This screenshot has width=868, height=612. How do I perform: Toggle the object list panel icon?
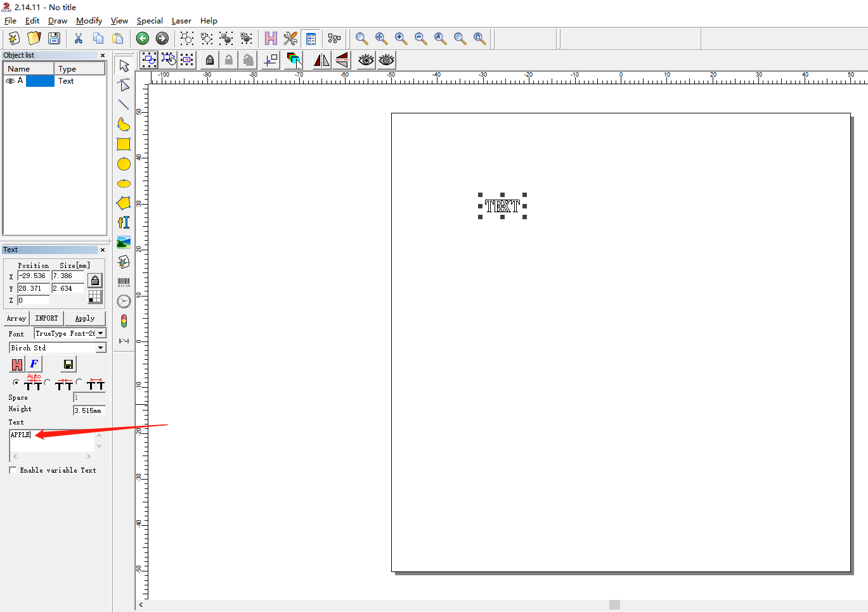tap(311, 39)
